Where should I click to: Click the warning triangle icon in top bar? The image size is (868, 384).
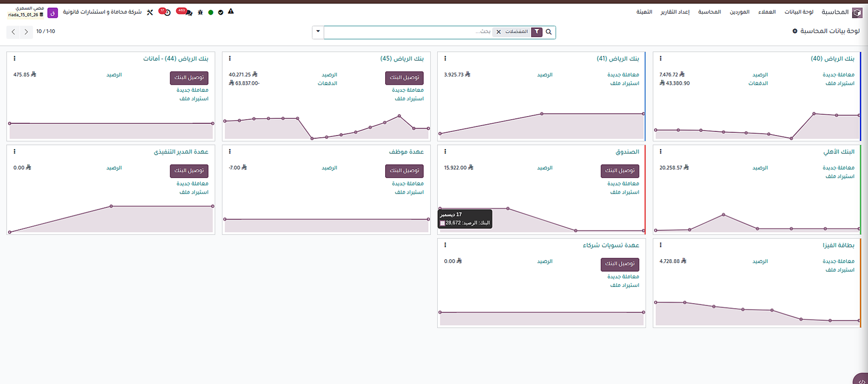(231, 11)
